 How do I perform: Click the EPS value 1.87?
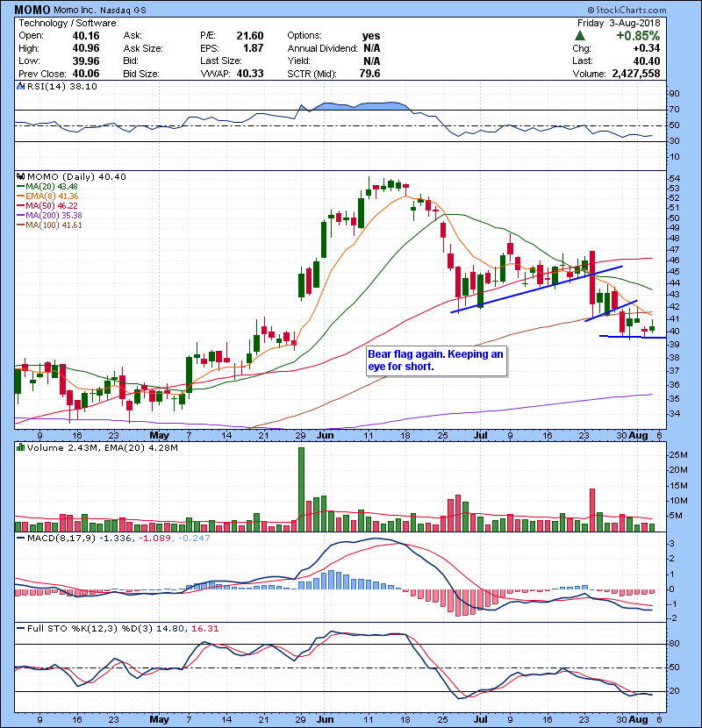pyautogui.click(x=254, y=48)
